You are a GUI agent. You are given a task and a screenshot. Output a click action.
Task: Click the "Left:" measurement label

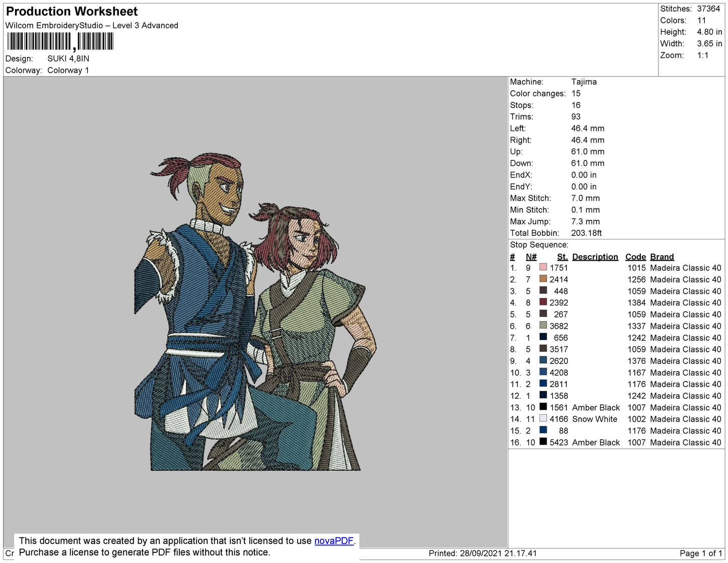518,129
